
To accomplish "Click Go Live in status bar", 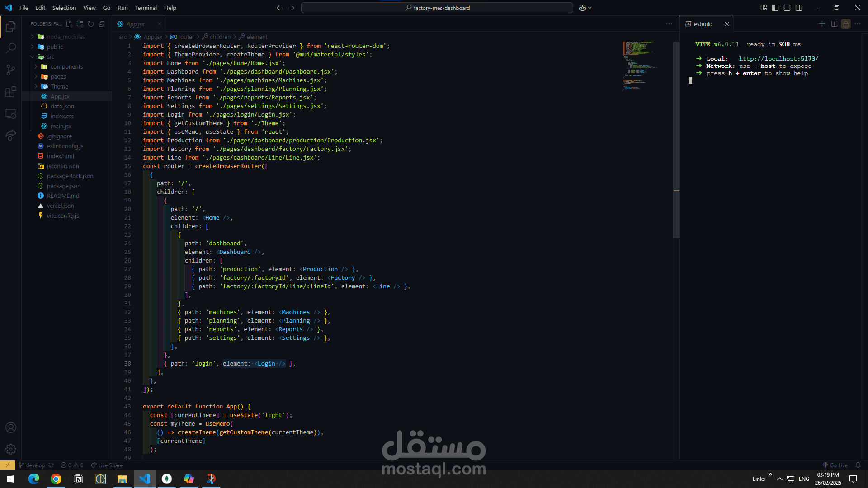I will [x=835, y=465].
